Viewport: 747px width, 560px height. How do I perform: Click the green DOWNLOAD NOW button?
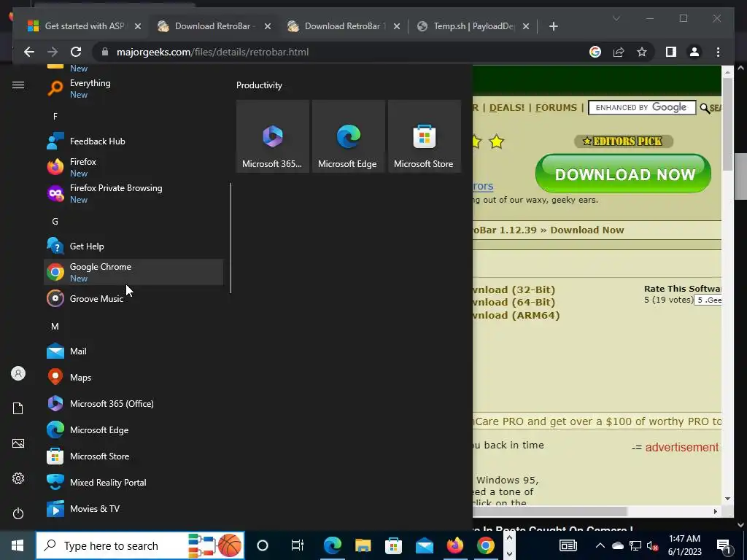[623, 174]
